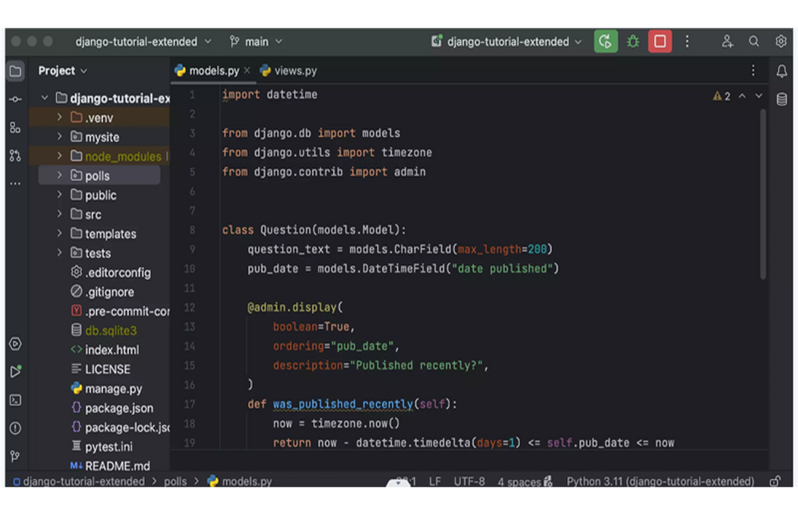The width and height of the screenshot is (798, 532).
Task: Expand the polls folder
Action: coord(59,176)
